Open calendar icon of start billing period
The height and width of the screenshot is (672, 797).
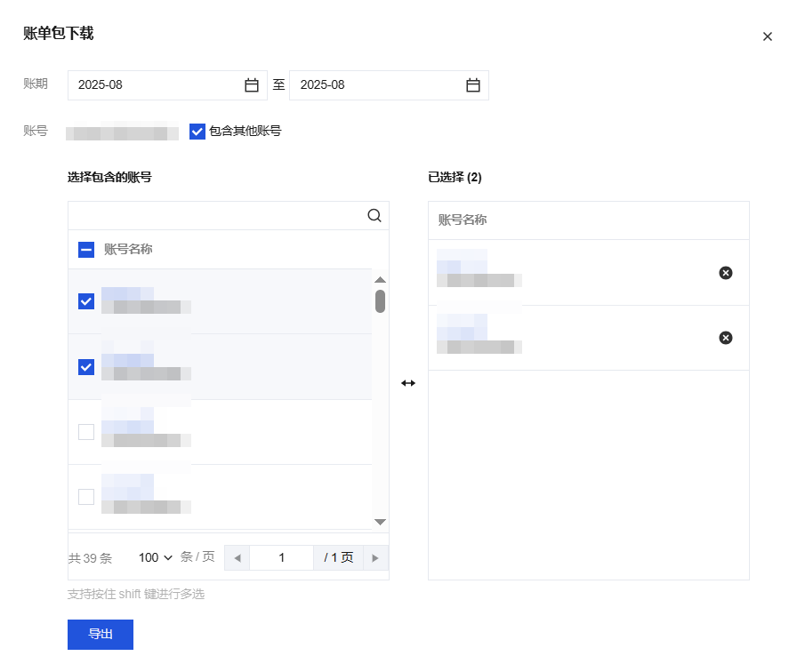pos(252,85)
